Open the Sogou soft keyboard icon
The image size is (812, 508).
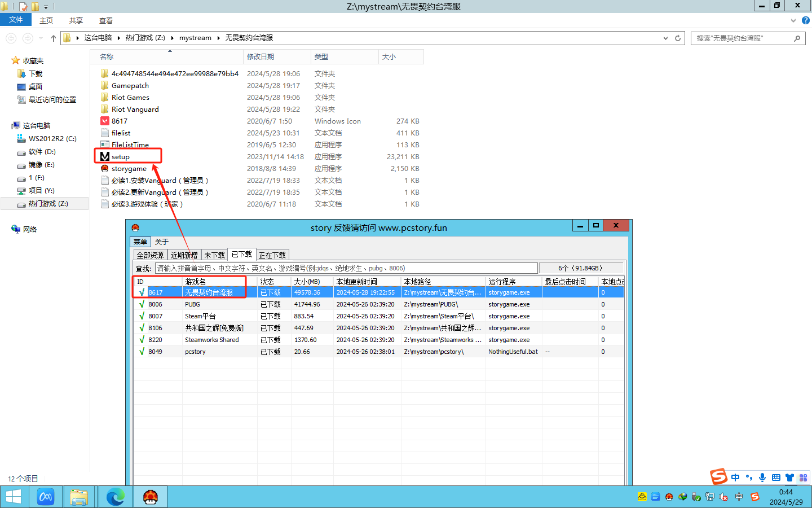click(776, 478)
